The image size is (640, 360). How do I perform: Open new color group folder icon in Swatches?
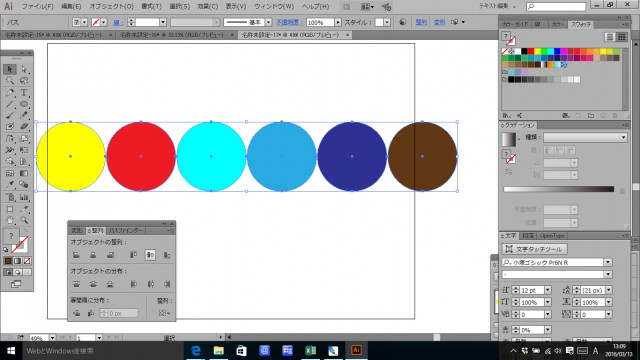tap(591, 116)
